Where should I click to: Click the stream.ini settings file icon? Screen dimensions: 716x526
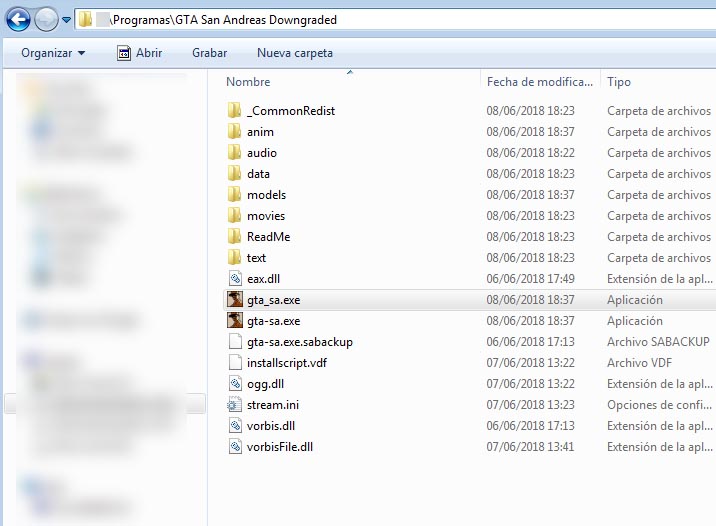tap(235, 405)
